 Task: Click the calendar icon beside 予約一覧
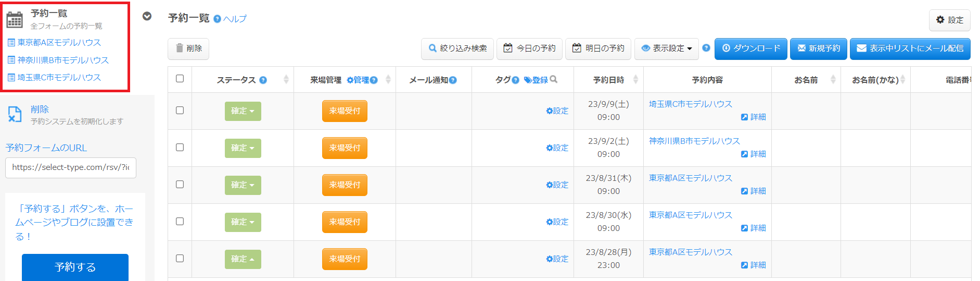(x=15, y=19)
